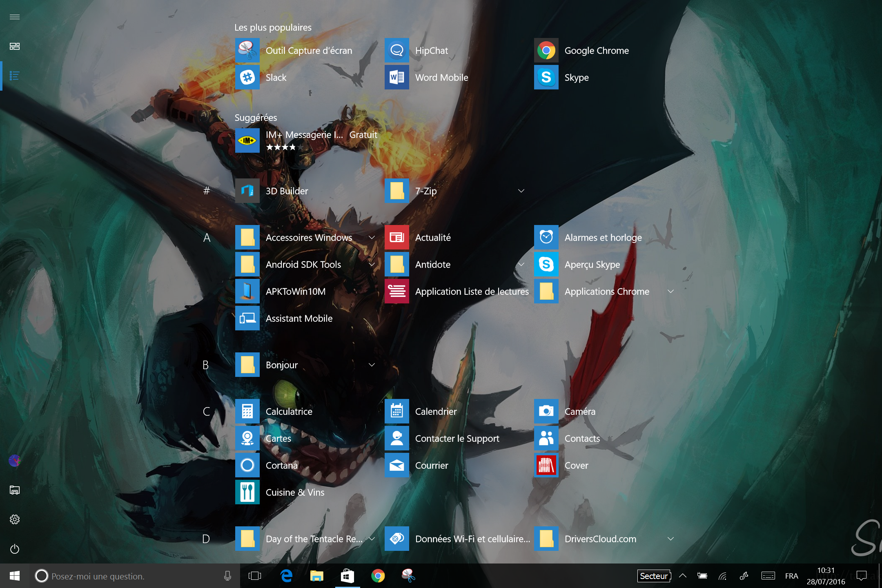Launch the 3D Builder app
The height and width of the screenshot is (588, 882).
(247, 191)
